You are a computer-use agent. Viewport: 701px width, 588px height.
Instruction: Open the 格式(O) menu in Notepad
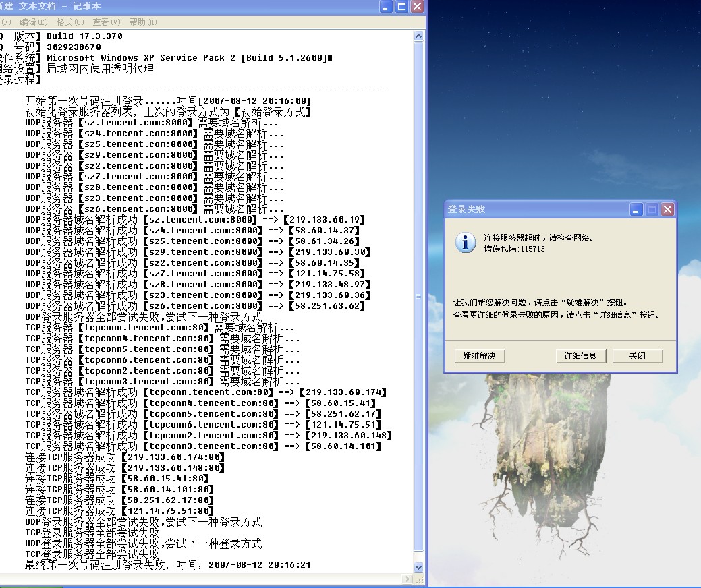(69, 22)
